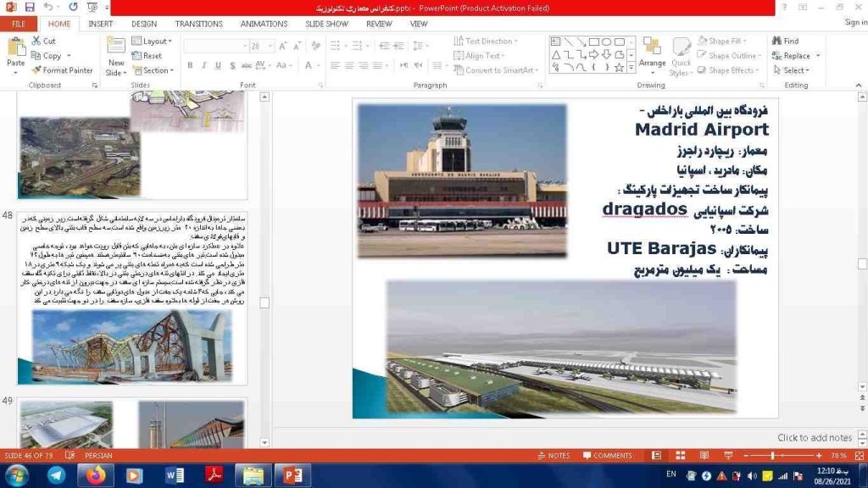Image resolution: width=868 pixels, height=488 pixels.
Task: Toggle the Notes pane
Action: [x=553, y=455]
